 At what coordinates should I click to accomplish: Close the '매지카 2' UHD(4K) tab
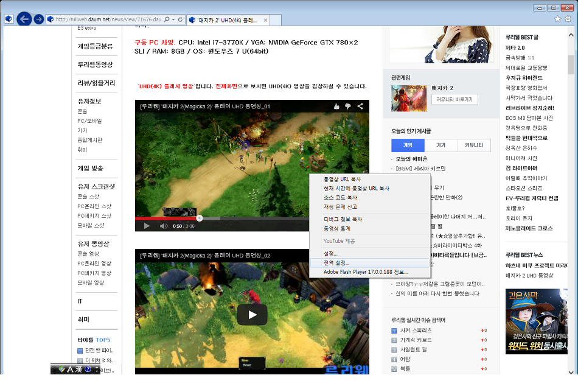pos(265,20)
